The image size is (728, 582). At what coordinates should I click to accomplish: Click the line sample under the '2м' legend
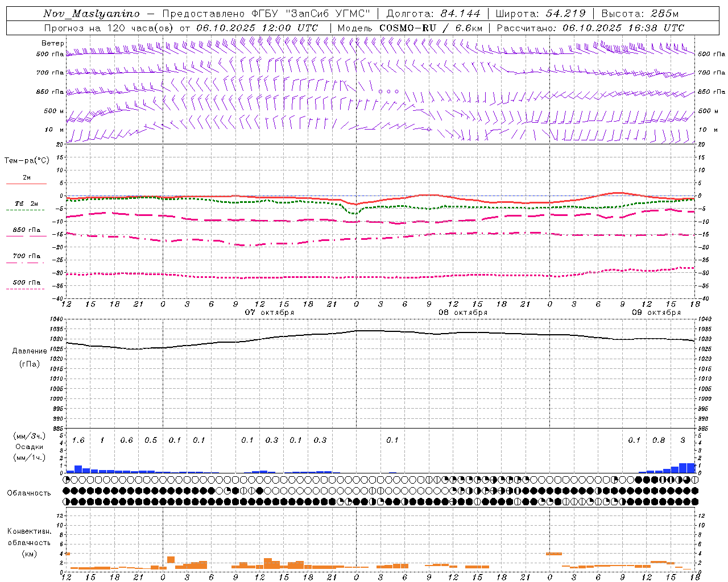26,184
